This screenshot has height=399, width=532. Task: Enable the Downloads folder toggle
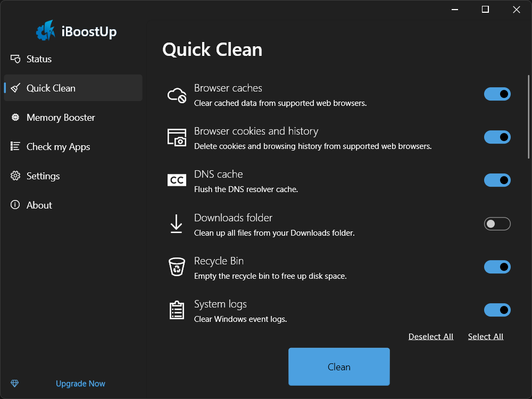tap(497, 224)
